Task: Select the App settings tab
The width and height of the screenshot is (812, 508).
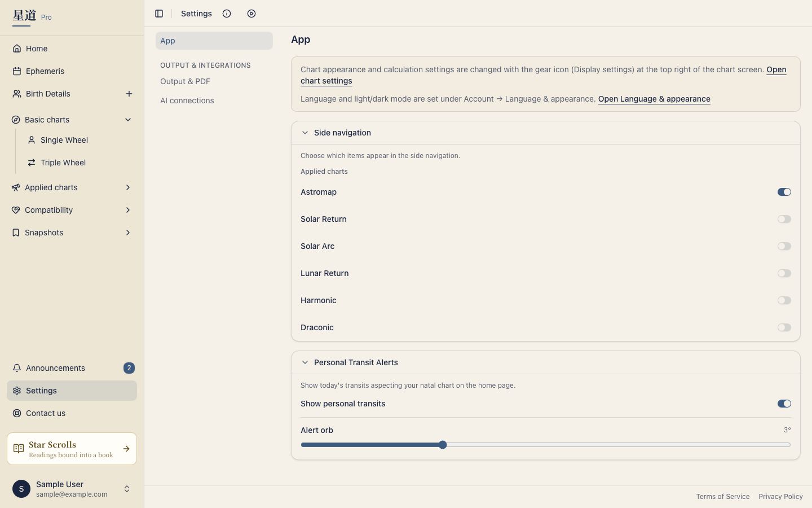Action: coord(214,41)
